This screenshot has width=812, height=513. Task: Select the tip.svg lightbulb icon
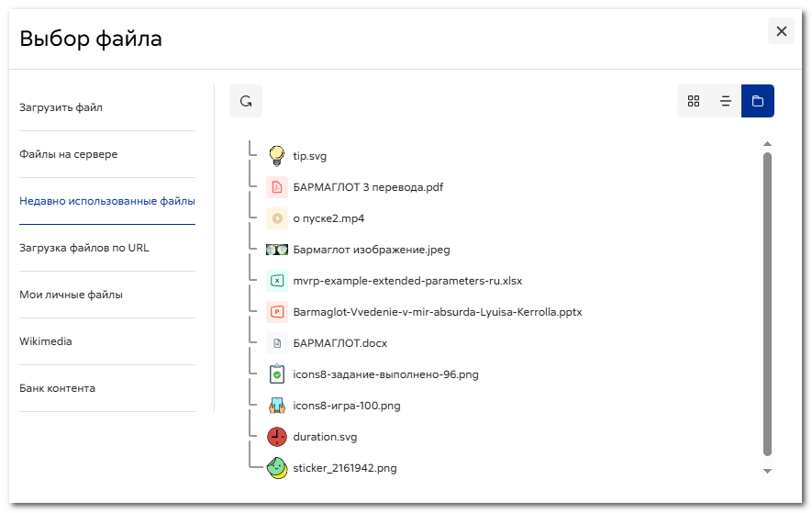pyautogui.click(x=277, y=156)
